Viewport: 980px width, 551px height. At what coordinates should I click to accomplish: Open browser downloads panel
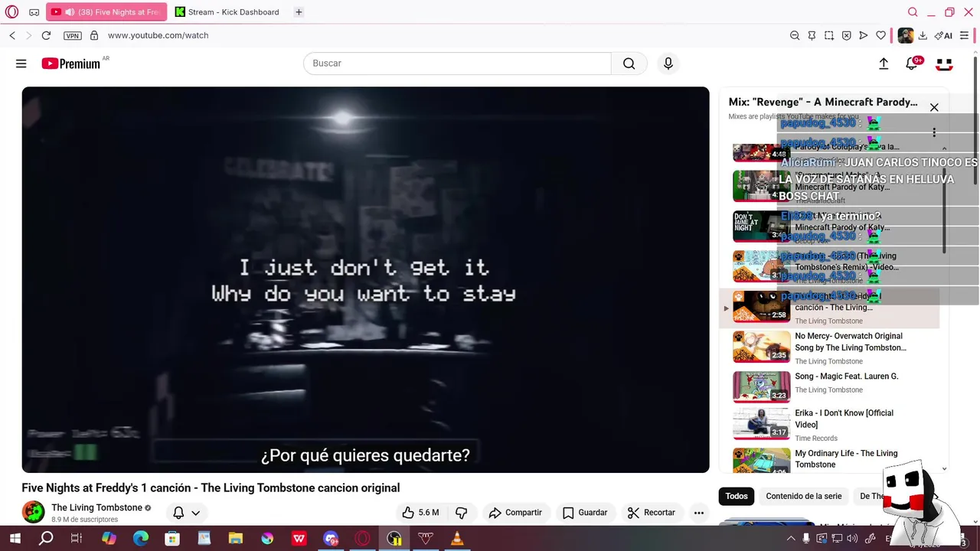(x=923, y=35)
